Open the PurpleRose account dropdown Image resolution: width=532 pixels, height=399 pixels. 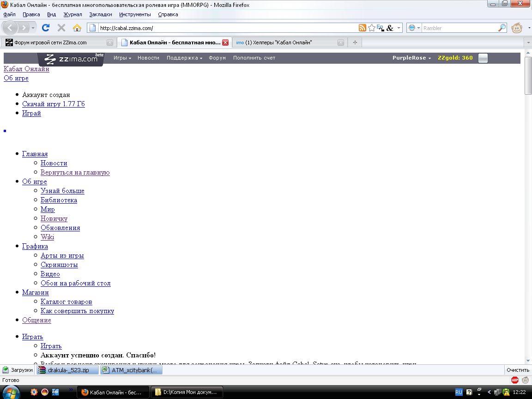coord(411,58)
